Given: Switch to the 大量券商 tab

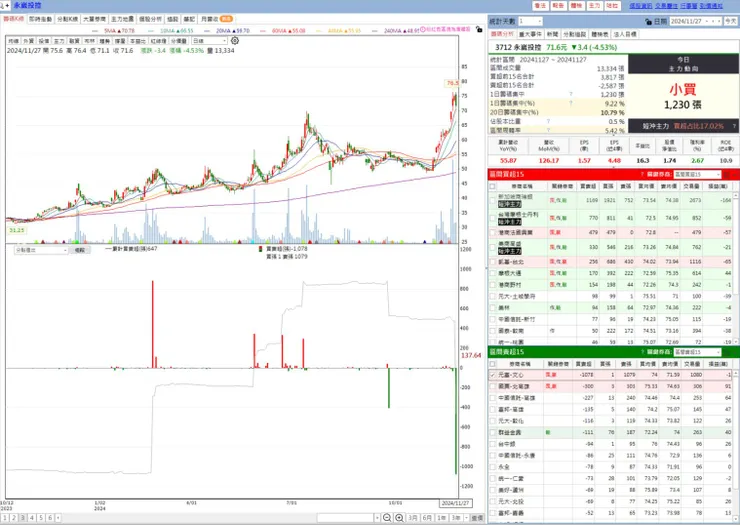Looking at the screenshot, I should [94, 19].
